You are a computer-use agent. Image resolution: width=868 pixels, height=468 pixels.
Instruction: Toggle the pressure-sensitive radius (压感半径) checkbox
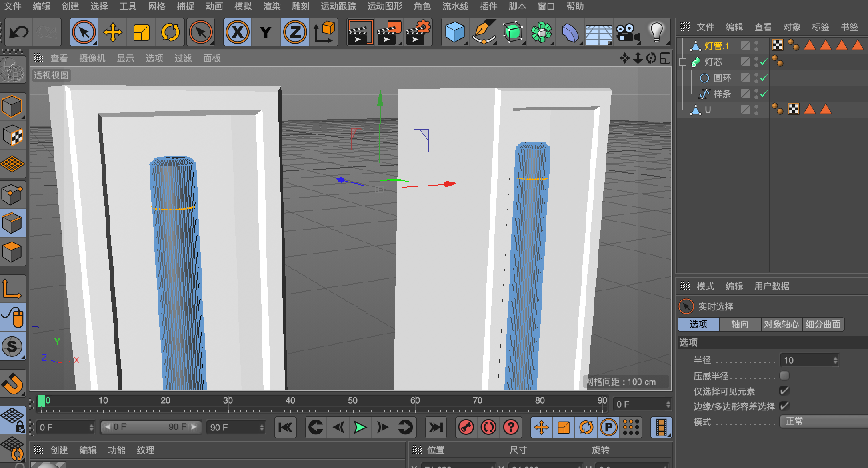(784, 376)
